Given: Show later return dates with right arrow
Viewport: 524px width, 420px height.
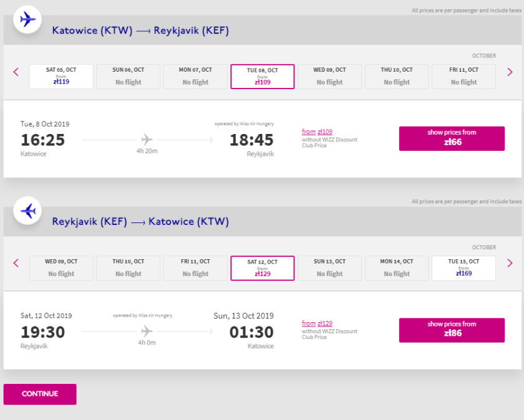Looking at the screenshot, I should click(510, 263).
